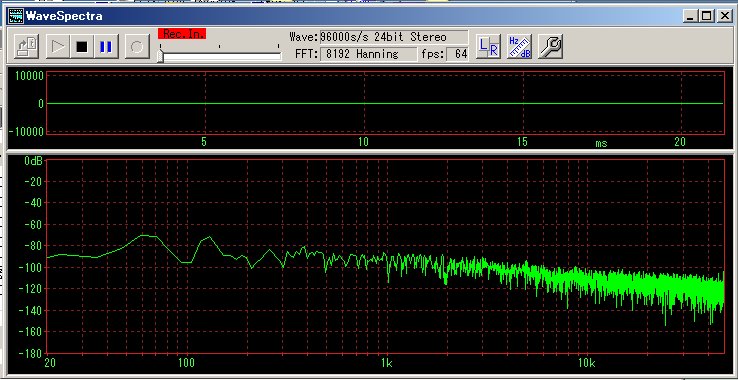Select the FFT 8192 Hanning field
The image size is (738, 380).
pos(369,54)
